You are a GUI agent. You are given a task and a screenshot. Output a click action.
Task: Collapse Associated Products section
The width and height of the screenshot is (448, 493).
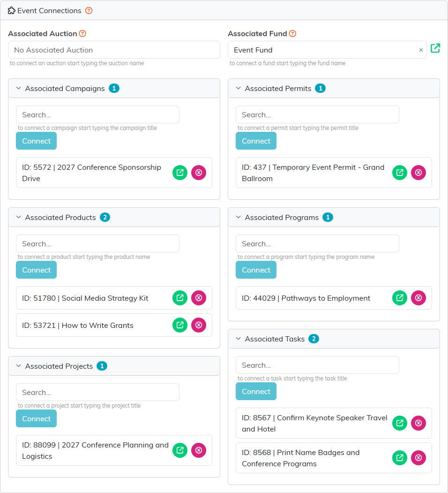pyautogui.click(x=19, y=217)
